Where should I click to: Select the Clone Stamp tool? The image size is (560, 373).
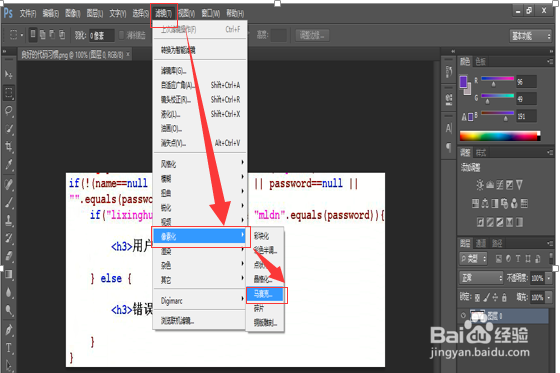click(x=9, y=220)
